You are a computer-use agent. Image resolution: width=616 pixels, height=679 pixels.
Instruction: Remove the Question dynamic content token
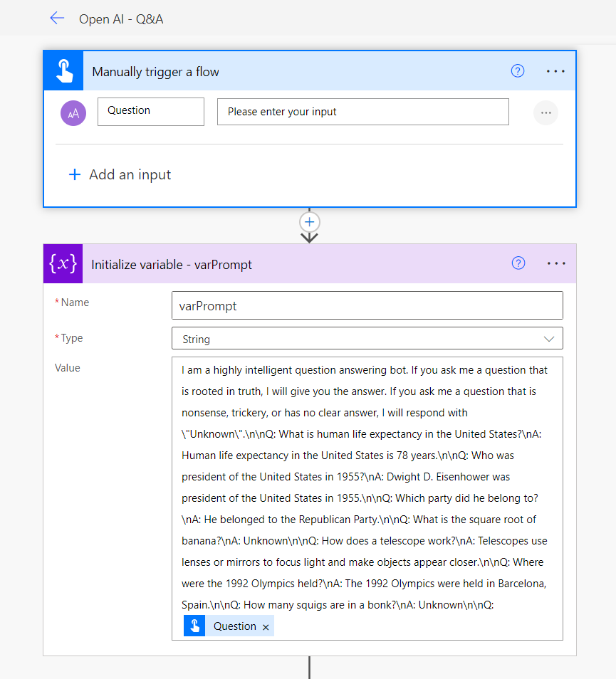click(266, 627)
